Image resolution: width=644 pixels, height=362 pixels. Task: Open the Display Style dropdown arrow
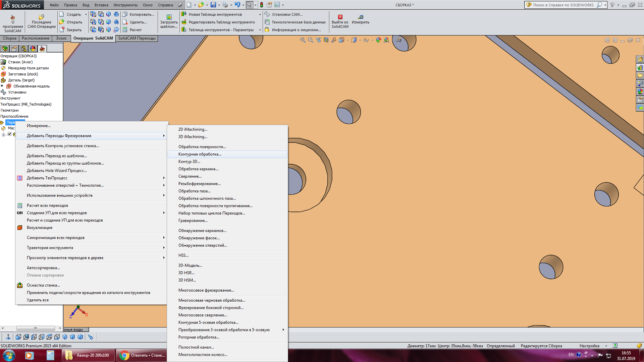360,40
